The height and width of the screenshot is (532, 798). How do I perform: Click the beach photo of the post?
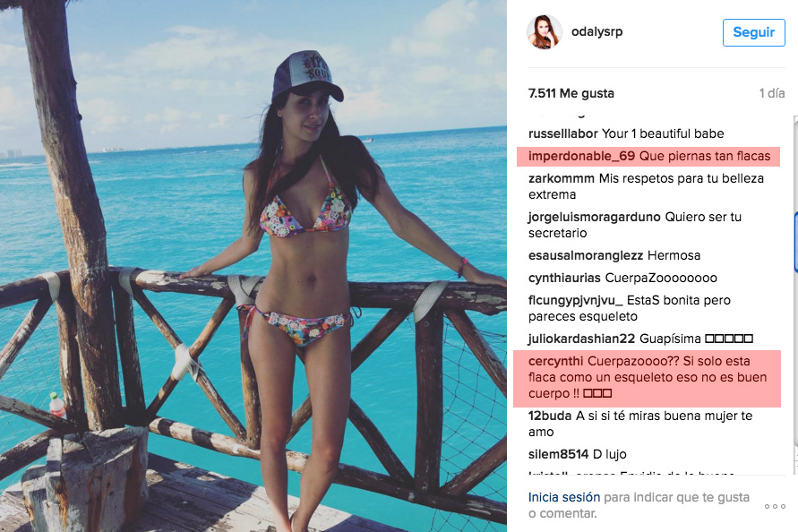(x=253, y=266)
